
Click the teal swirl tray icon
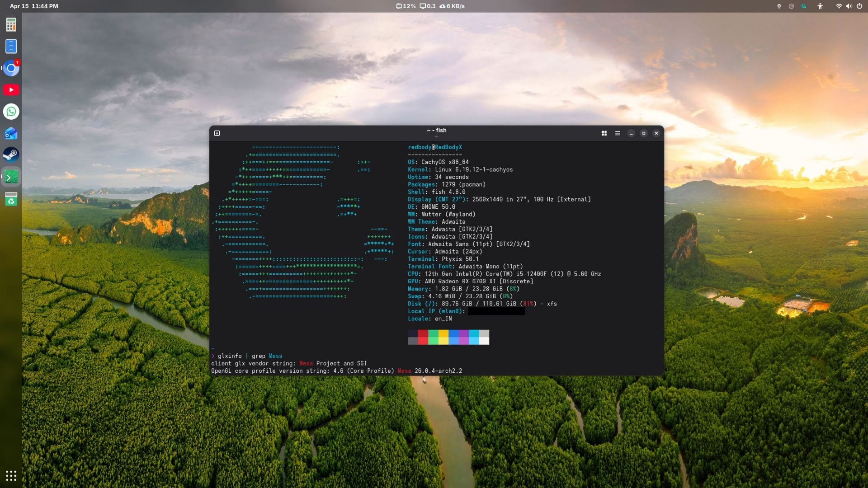803,6
